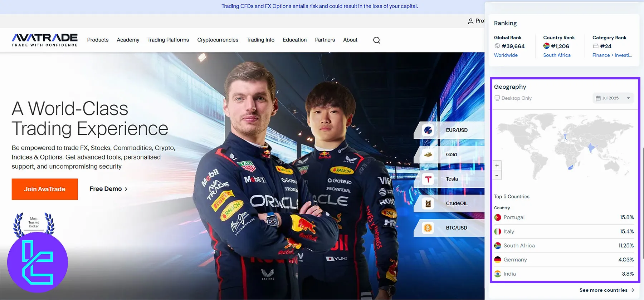Image resolution: width=644 pixels, height=300 pixels.
Task: Click the profile user icon
Action: 470,21
